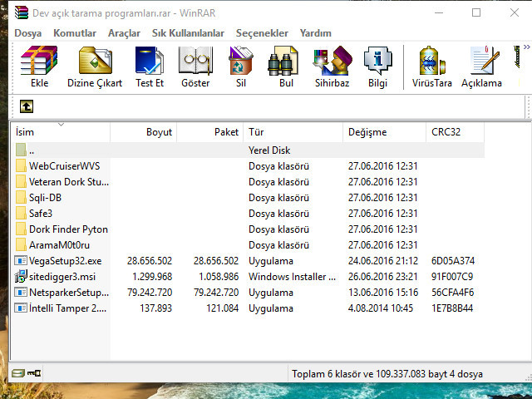Open the Araçlar menu
Viewport: 532px width, 399px height.
pos(124,33)
